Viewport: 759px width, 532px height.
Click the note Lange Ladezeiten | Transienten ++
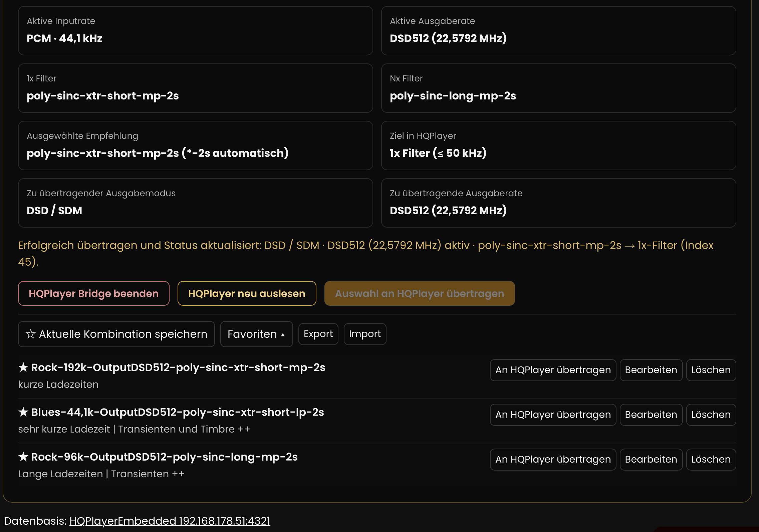pyautogui.click(x=101, y=474)
